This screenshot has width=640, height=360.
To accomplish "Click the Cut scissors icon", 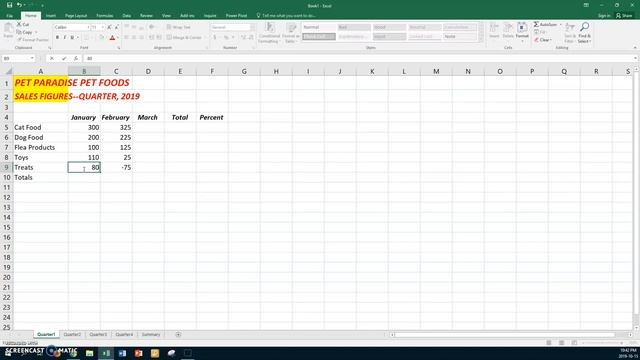I will click(19, 24).
